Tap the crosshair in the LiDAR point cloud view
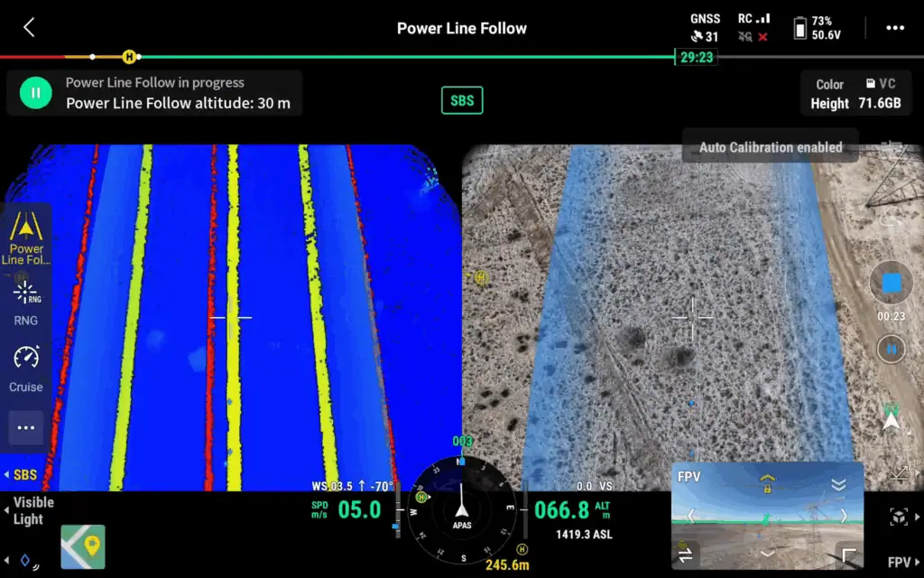924x578 pixels. click(x=230, y=317)
